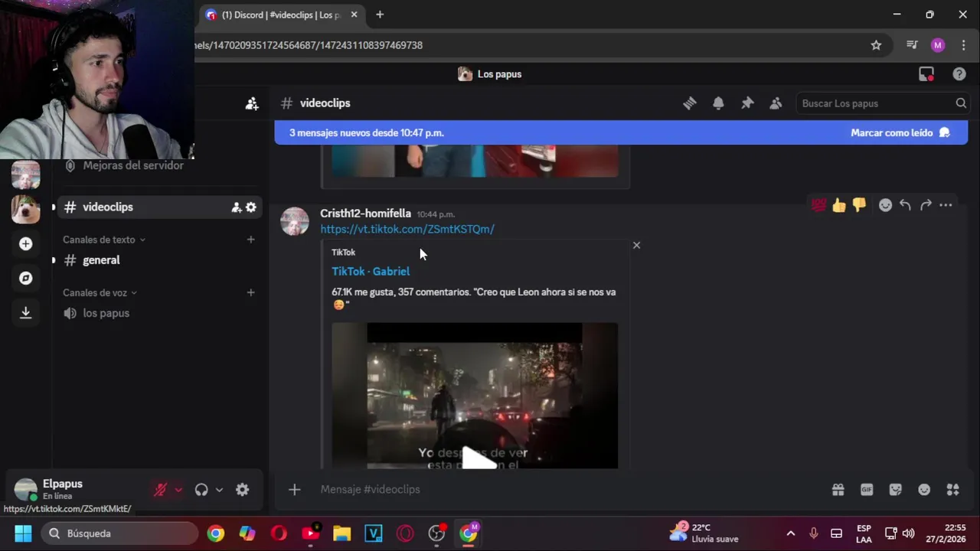The height and width of the screenshot is (551, 980).
Task: Select the videoclips channel
Action: pyautogui.click(x=159, y=207)
